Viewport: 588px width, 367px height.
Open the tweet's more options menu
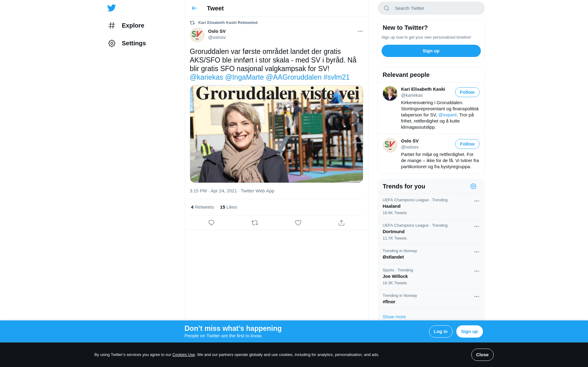(360, 31)
